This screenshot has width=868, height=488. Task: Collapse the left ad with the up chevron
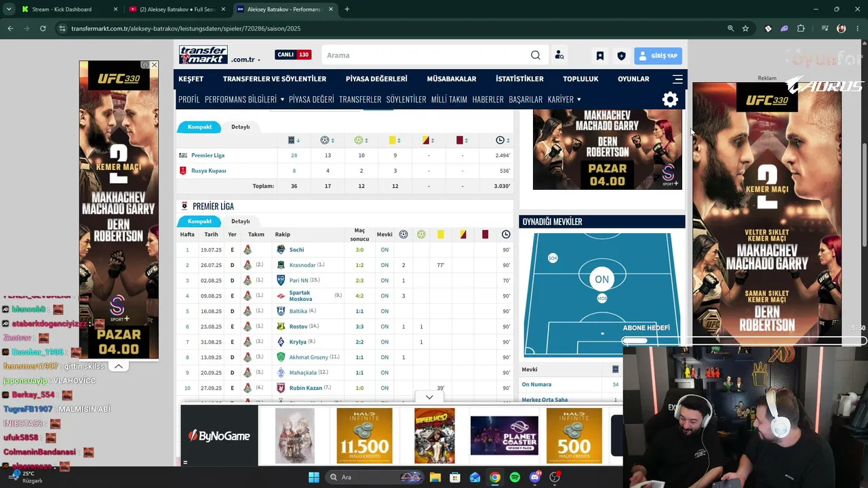tap(118, 367)
